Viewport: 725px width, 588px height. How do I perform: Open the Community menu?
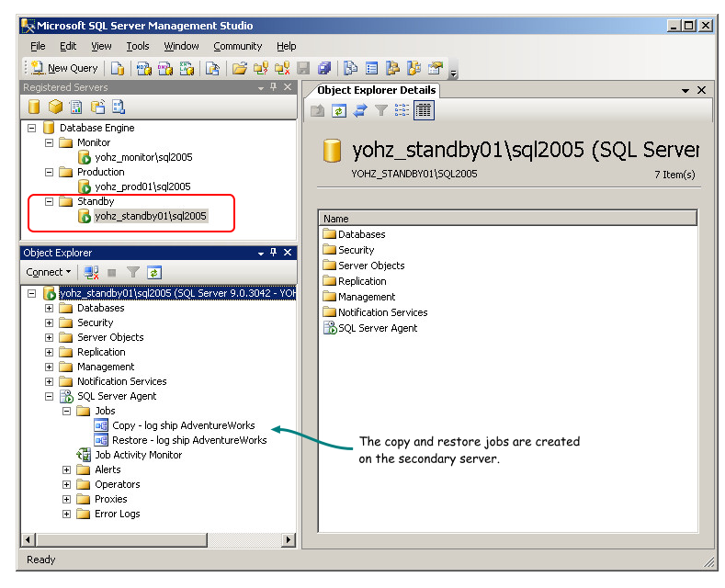238,46
